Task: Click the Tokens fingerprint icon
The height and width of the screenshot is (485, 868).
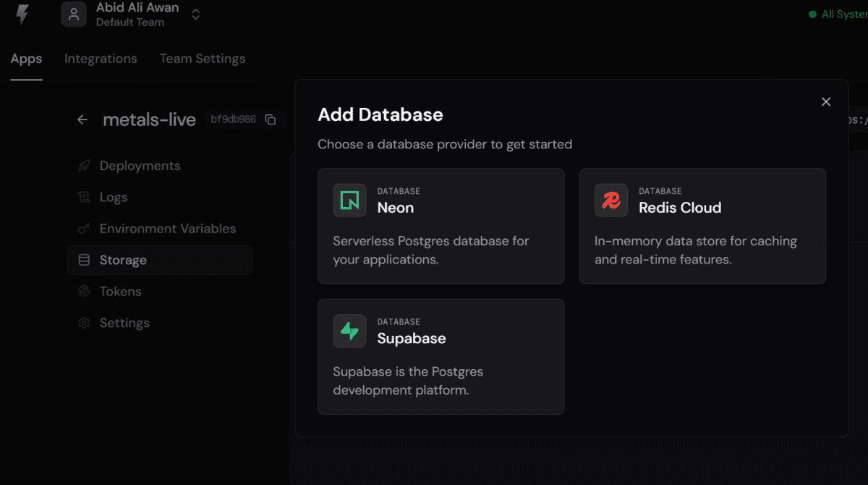Action: [84, 292]
